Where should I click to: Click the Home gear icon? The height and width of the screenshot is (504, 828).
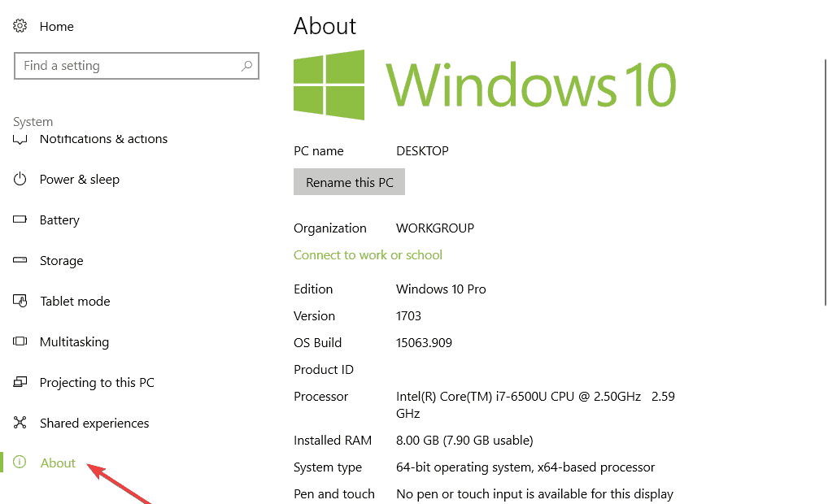[x=20, y=25]
